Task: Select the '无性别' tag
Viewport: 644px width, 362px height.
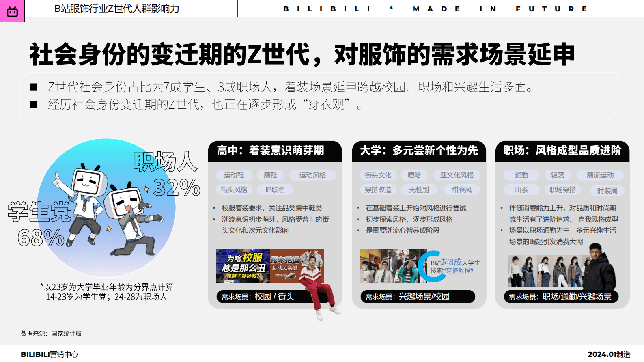Action: [419, 190]
